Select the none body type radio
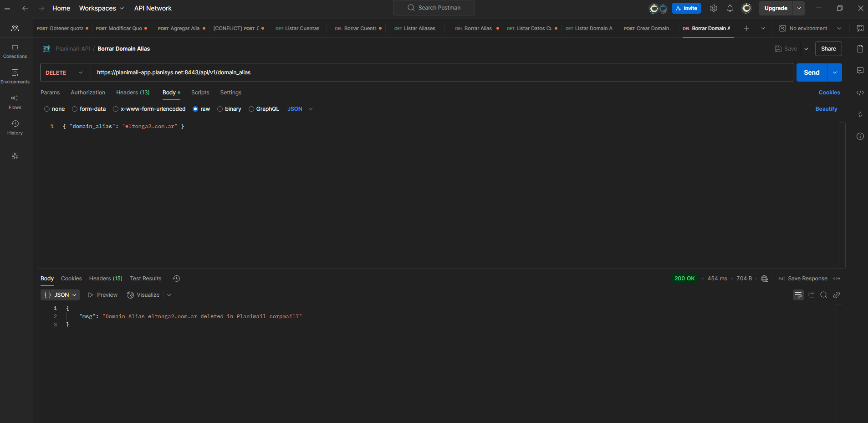The image size is (868, 423). pyautogui.click(x=47, y=109)
